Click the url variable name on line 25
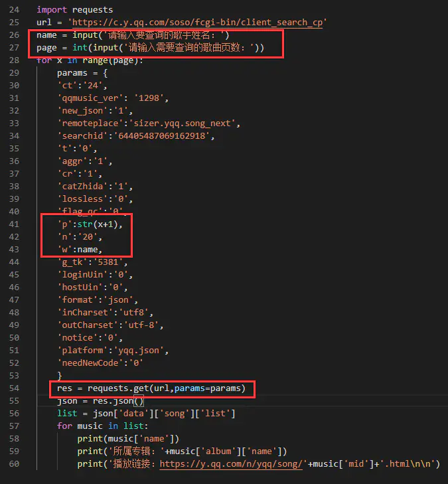This screenshot has width=448, height=484. click(44, 23)
